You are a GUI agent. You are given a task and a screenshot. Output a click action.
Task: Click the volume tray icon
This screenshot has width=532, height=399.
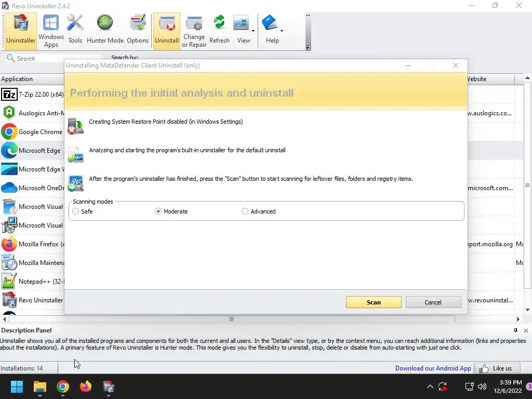point(482,387)
